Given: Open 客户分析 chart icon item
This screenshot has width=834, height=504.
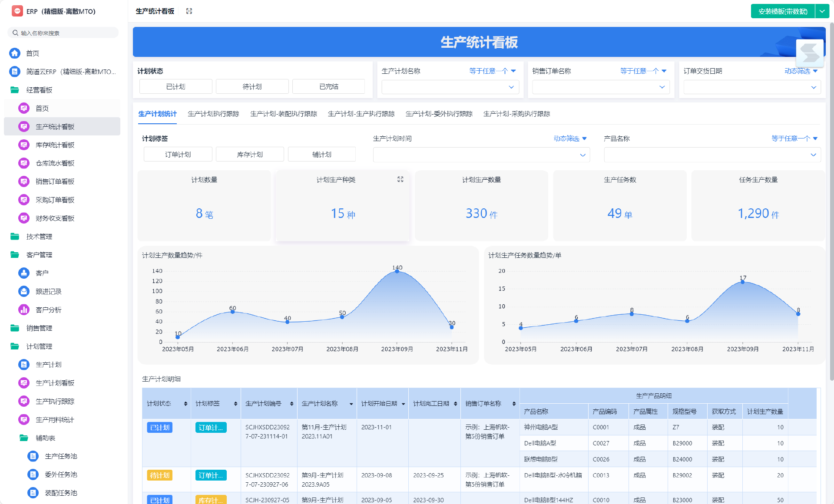Looking at the screenshot, I should (24, 310).
